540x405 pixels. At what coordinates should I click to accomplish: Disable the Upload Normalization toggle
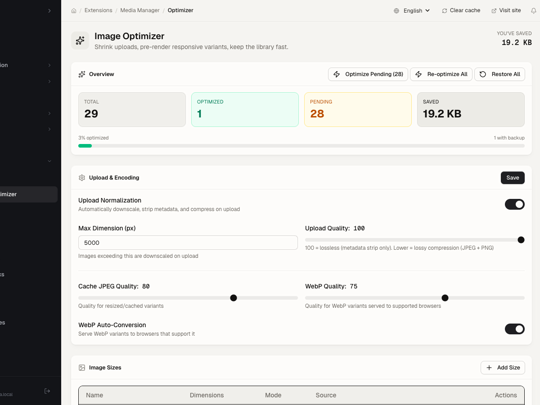tap(515, 204)
